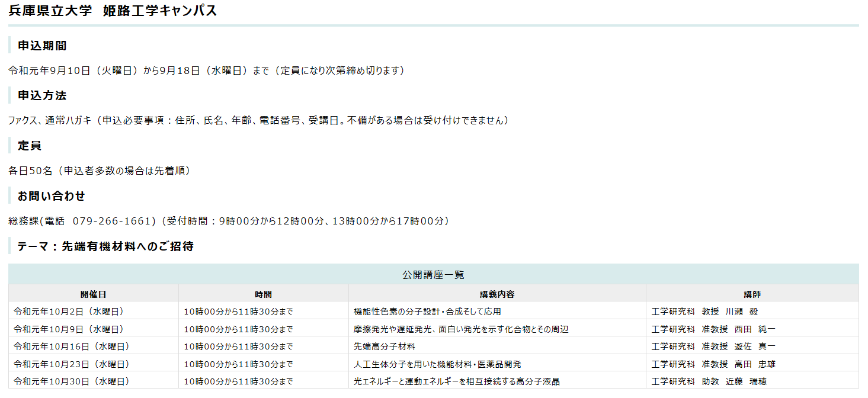Click the heading 兵庫県立大学 姫路工学キャンパス
Screen dimensions: 868x398
pyautogui.click(x=113, y=11)
